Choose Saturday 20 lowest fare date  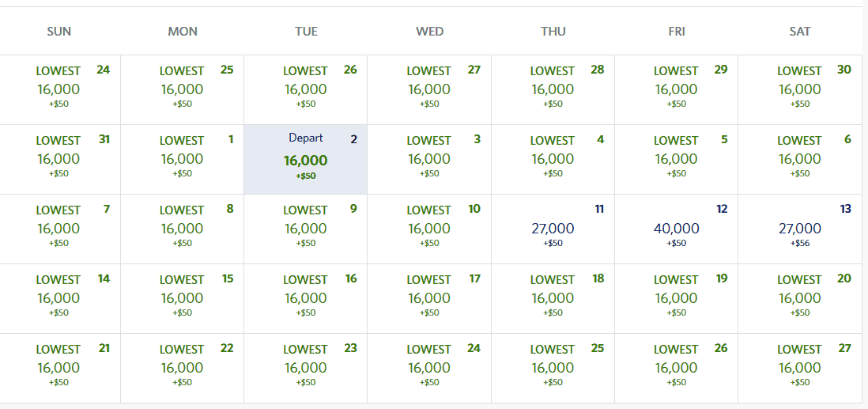coord(800,299)
